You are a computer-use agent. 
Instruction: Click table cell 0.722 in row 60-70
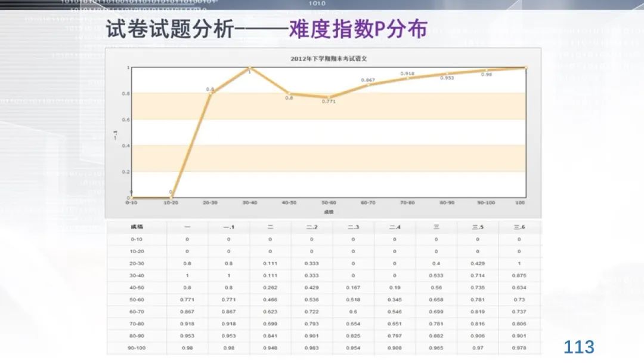point(312,312)
